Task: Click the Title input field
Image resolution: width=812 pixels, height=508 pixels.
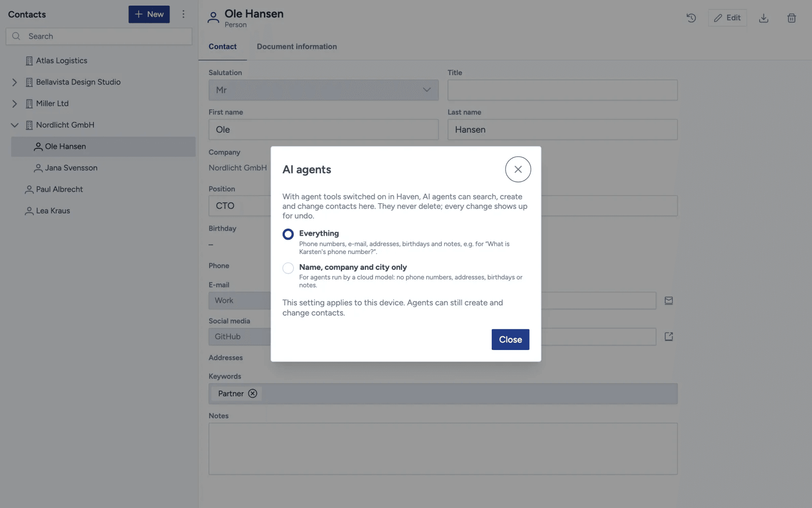Action: [562, 90]
